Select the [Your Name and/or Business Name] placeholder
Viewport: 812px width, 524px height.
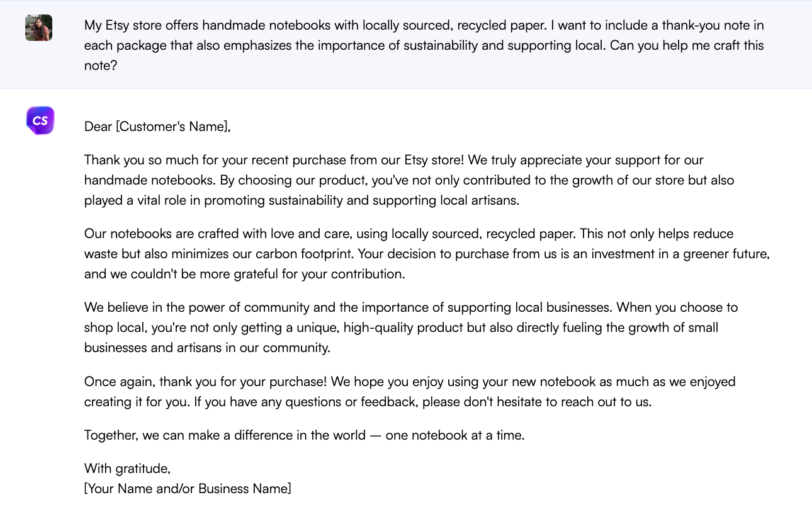tap(188, 489)
